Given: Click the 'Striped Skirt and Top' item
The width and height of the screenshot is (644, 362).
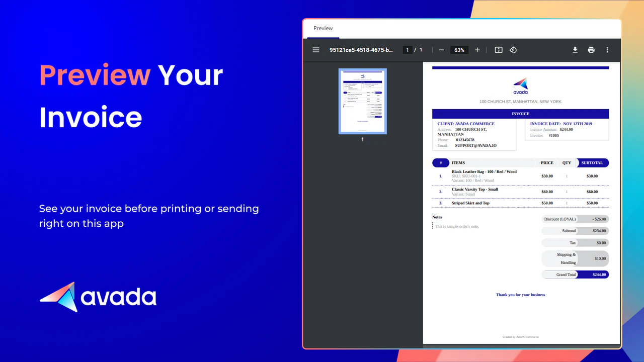Looking at the screenshot, I should pos(470,203).
